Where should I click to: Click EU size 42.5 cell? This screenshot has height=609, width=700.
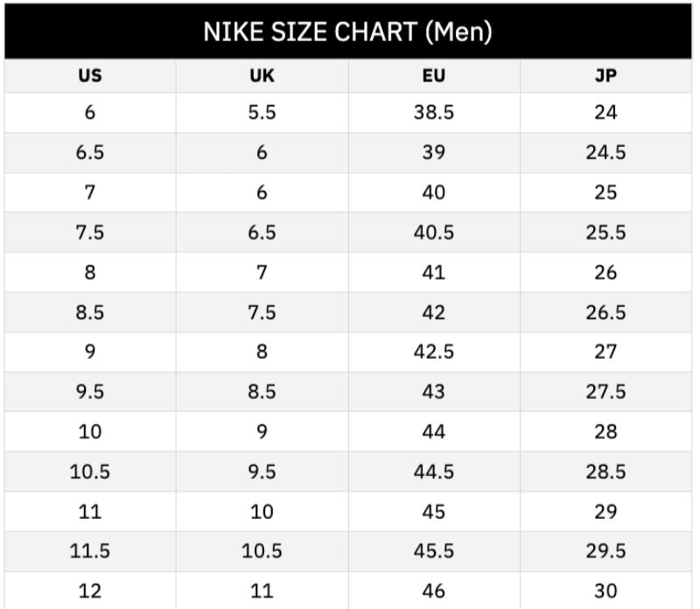tap(433, 352)
